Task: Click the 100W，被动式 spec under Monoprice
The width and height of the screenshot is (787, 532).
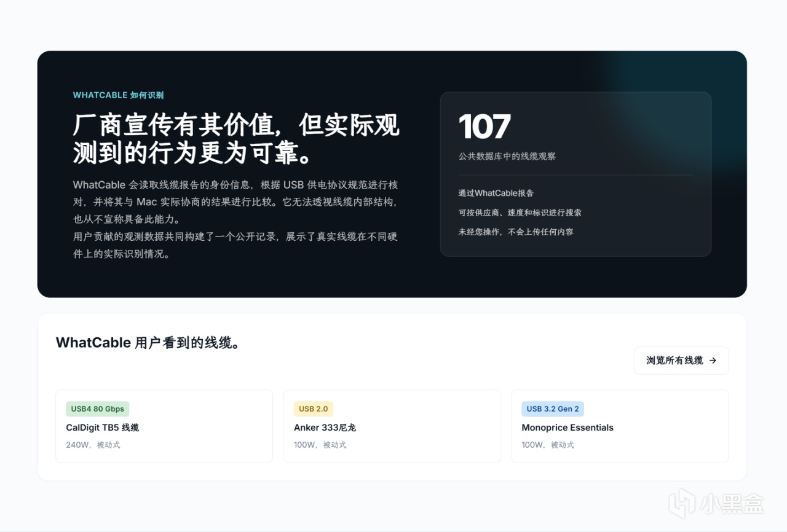Action: (548, 445)
